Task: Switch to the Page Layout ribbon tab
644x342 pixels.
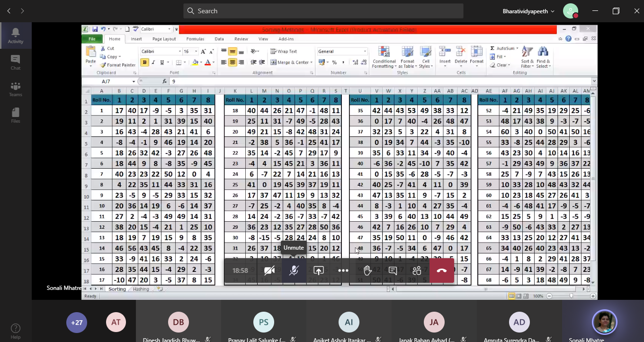Action: click(164, 39)
